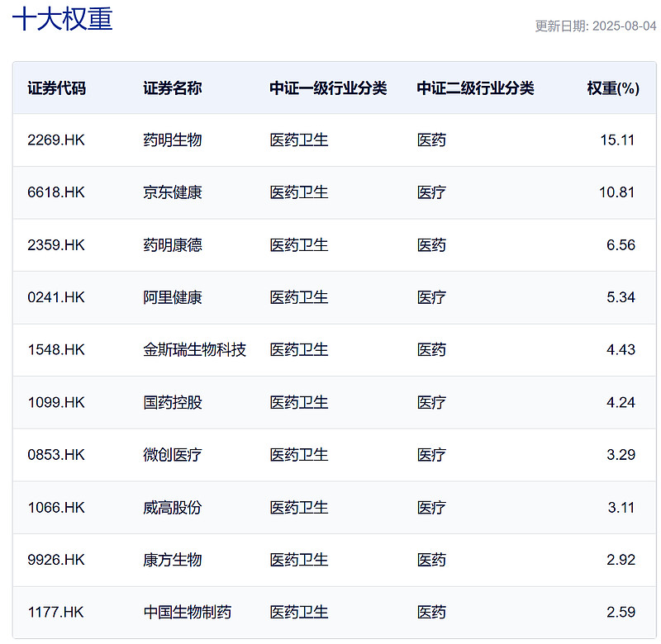
Task: Select security code 1099.HK
Action: 56,402
